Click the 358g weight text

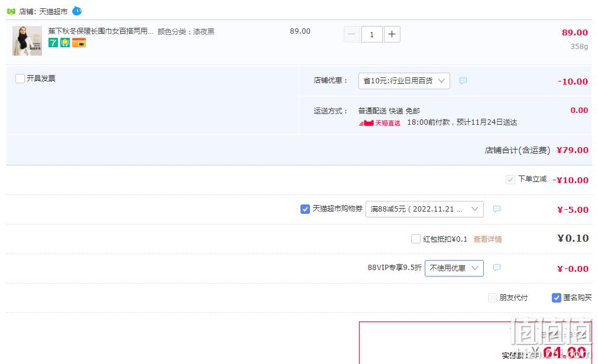point(579,47)
